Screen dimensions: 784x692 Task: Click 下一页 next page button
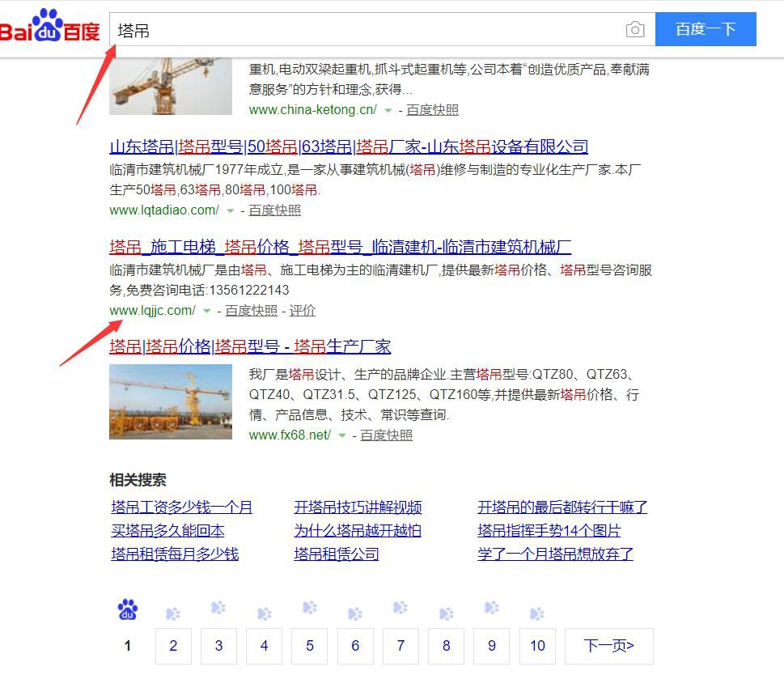(609, 646)
